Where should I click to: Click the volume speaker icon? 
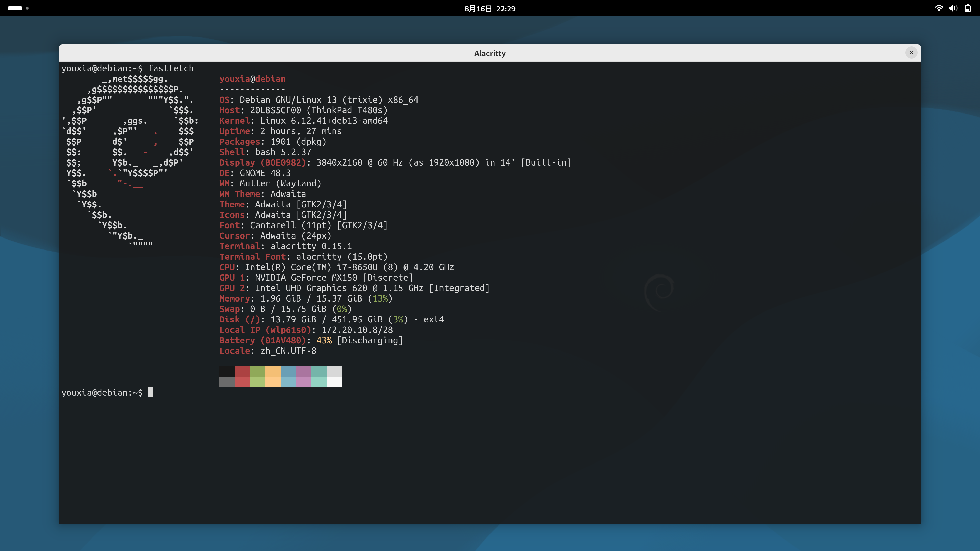click(953, 8)
